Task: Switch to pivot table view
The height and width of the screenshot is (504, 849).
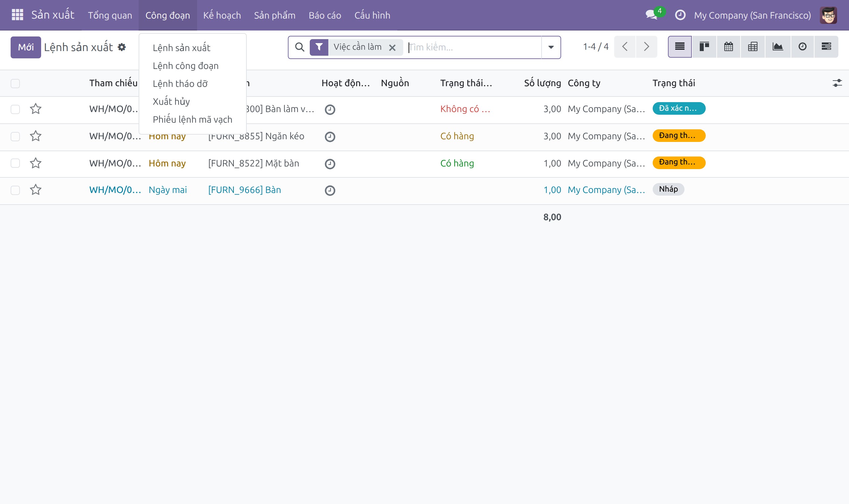Action: [x=752, y=46]
